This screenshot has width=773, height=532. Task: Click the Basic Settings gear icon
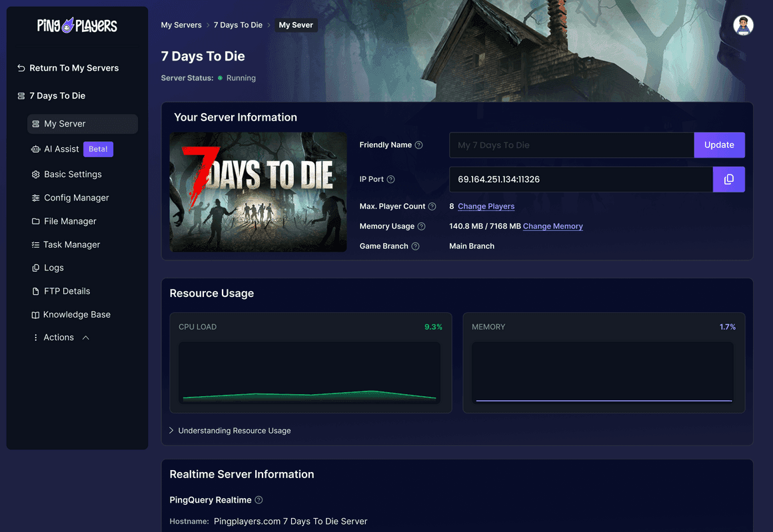[x=35, y=174]
